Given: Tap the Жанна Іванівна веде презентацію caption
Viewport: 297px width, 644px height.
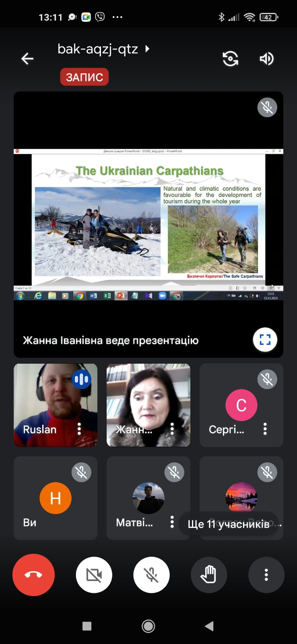Looking at the screenshot, I should pyautogui.click(x=111, y=340).
